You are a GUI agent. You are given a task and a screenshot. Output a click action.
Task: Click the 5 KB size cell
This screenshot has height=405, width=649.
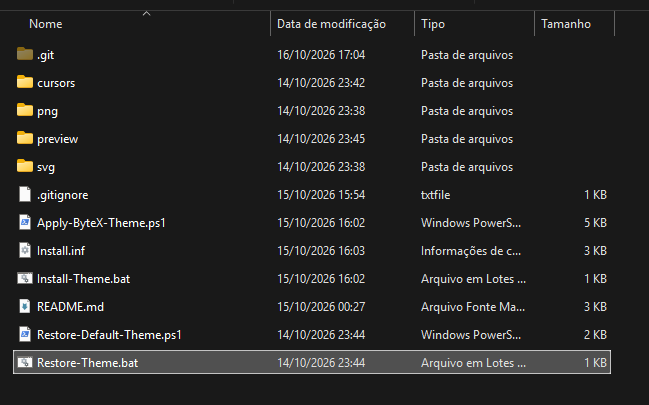595,223
